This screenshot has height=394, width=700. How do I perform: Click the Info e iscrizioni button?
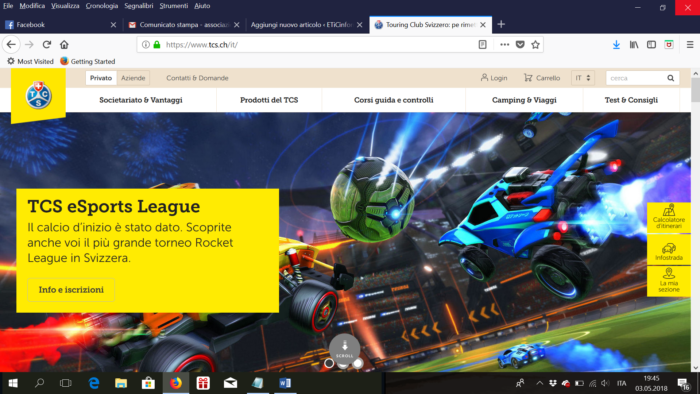(x=71, y=290)
